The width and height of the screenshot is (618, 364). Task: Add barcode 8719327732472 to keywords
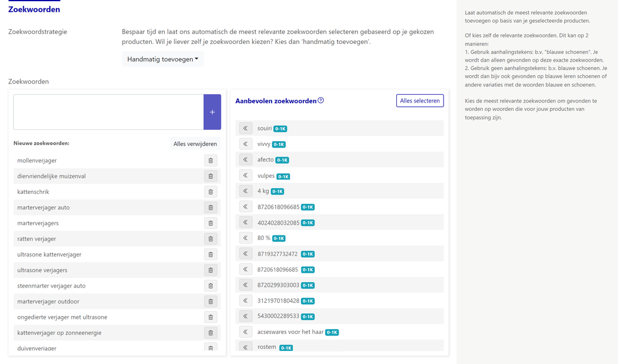[x=246, y=253]
